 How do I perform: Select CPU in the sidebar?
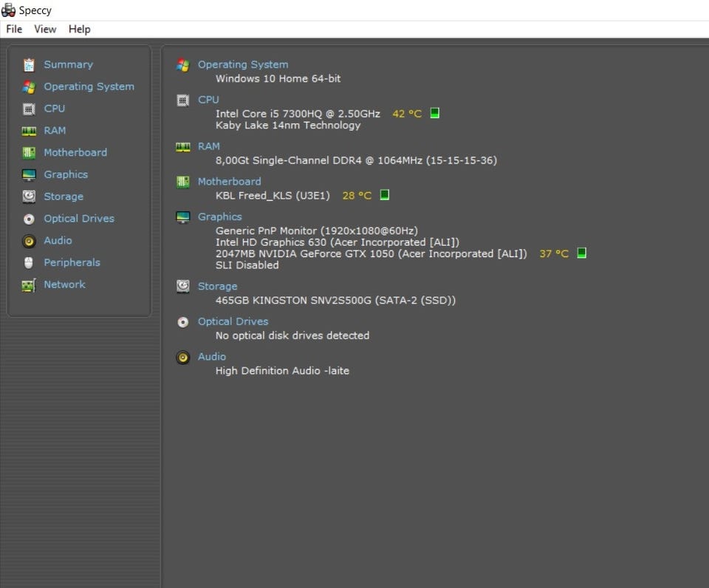pos(54,109)
